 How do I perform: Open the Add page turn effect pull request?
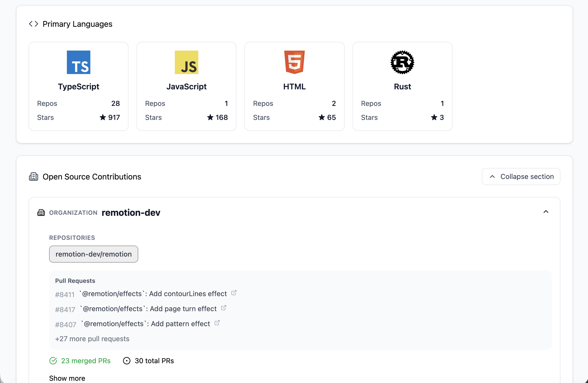tap(149, 309)
